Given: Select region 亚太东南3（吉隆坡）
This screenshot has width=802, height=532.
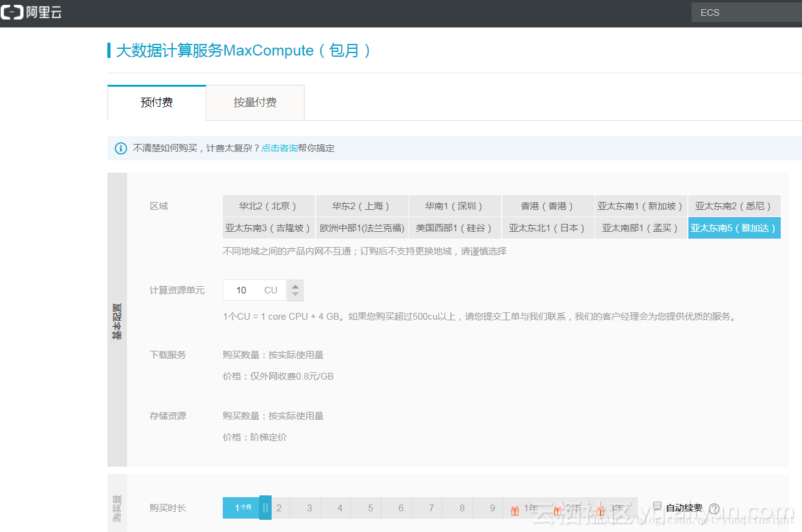Looking at the screenshot, I should [269, 228].
